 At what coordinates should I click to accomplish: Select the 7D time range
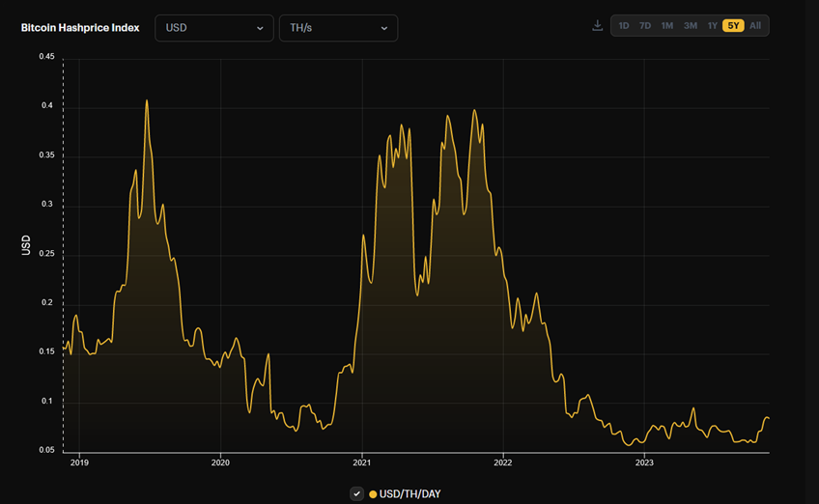point(645,26)
